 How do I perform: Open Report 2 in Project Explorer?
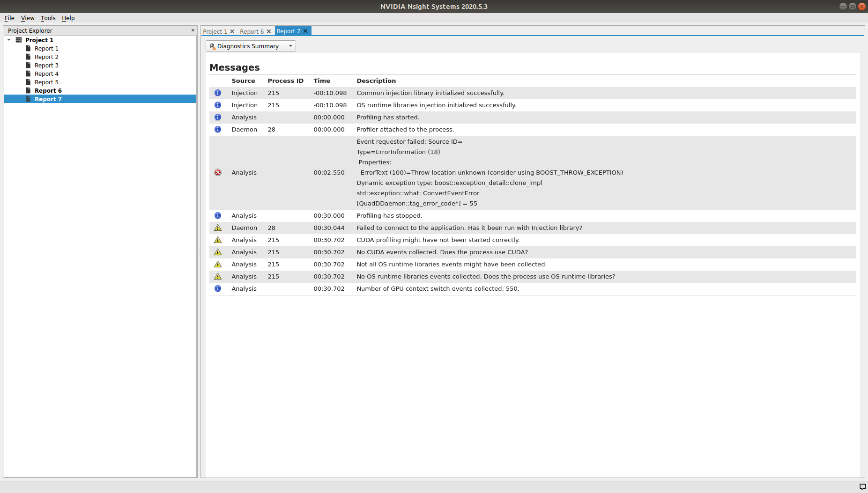[46, 57]
